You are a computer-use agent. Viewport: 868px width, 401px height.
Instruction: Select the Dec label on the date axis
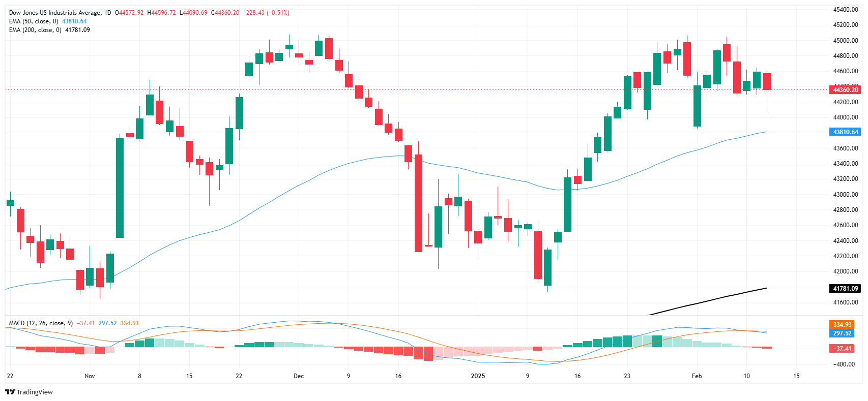[299, 376]
